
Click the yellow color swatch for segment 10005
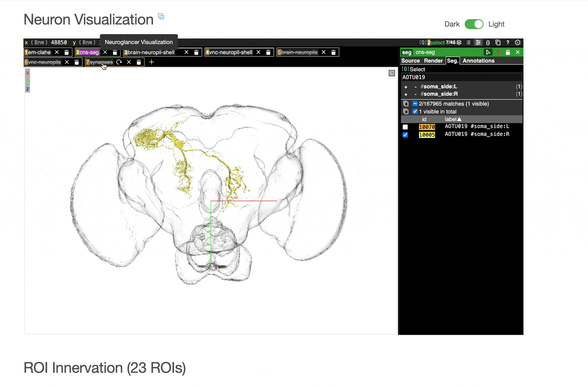pyautogui.click(x=427, y=134)
